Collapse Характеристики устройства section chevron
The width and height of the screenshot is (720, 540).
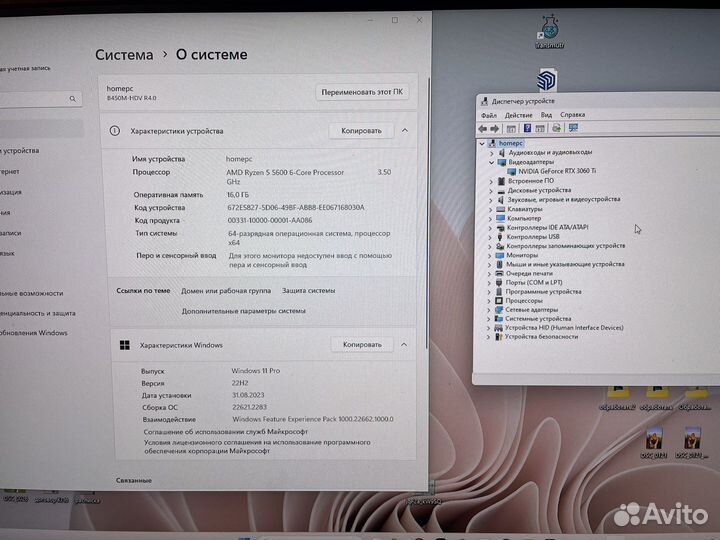pos(405,131)
